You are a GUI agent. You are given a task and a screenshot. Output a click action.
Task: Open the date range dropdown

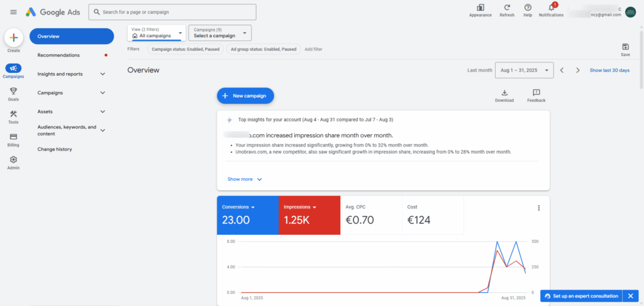pos(524,71)
